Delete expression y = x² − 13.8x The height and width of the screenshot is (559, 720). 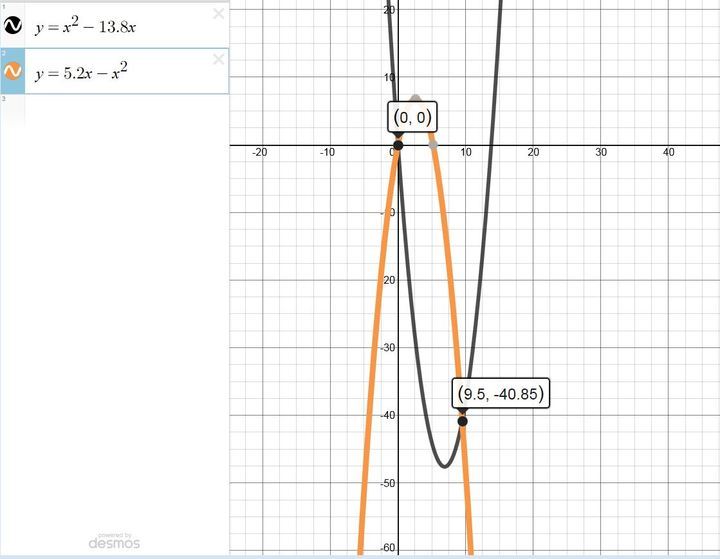pos(219,14)
